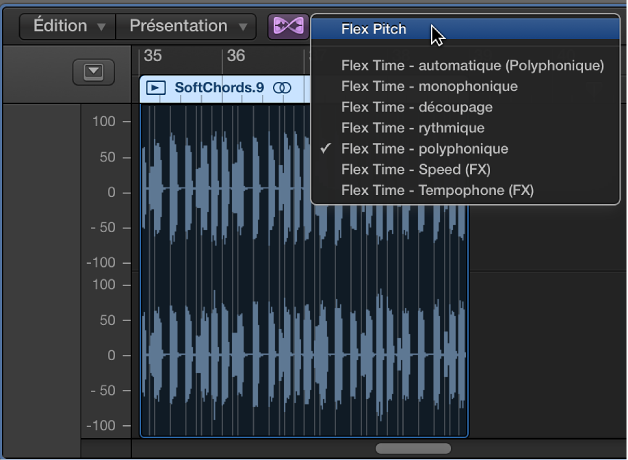
Task: Select Flex Time - rythmique
Action: click(465, 128)
